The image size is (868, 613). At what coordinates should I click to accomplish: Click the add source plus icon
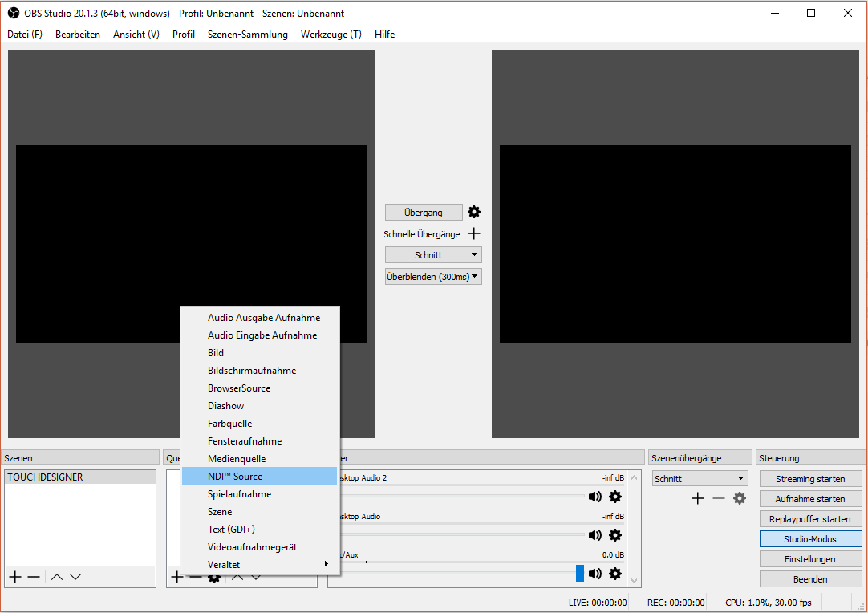pos(176,577)
